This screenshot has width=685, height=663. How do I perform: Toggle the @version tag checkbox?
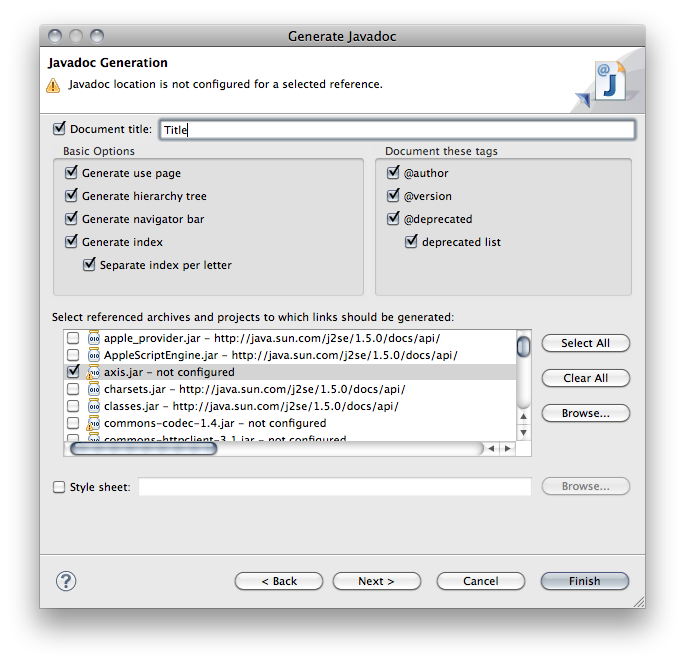(x=393, y=195)
